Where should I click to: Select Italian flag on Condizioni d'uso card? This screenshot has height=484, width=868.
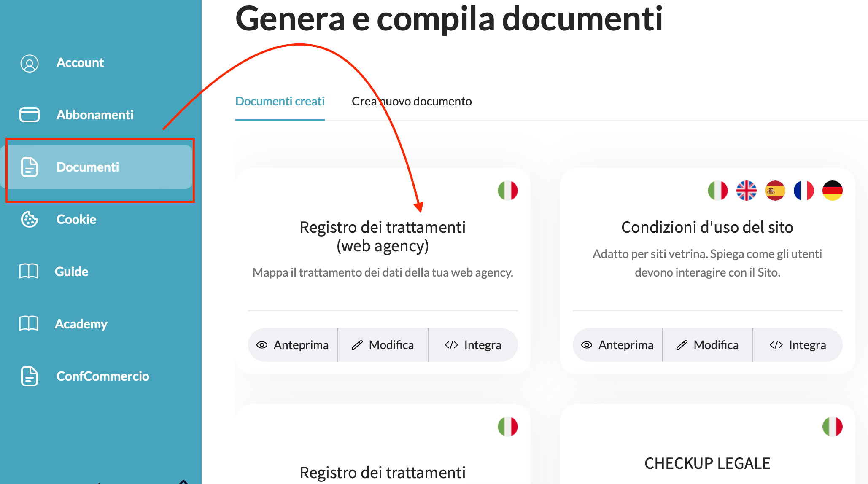(x=718, y=191)
